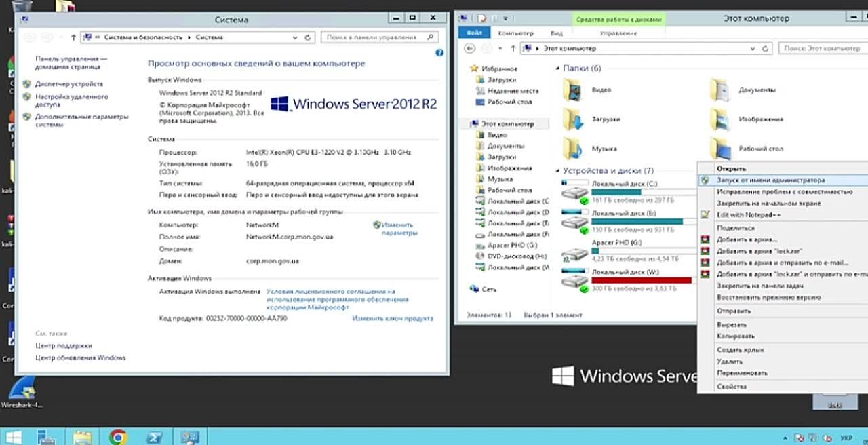Screen dimensions: 868x445
Task: Open address history dropdown in Система window
Action: (296, 37)
